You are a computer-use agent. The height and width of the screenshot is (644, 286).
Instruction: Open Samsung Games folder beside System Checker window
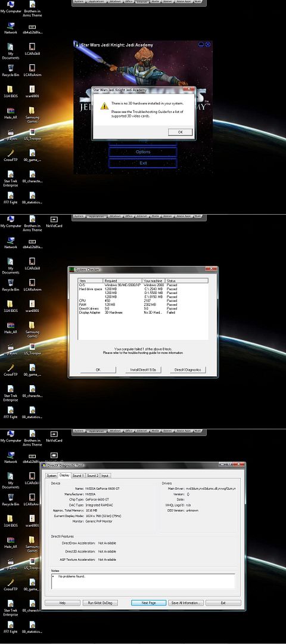(x=32, y=330)
